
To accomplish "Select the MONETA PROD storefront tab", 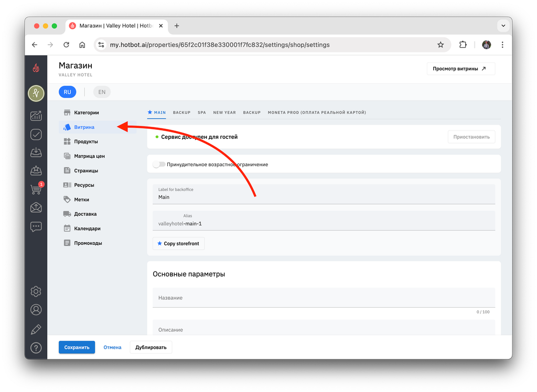I will [x=317, y=113].
